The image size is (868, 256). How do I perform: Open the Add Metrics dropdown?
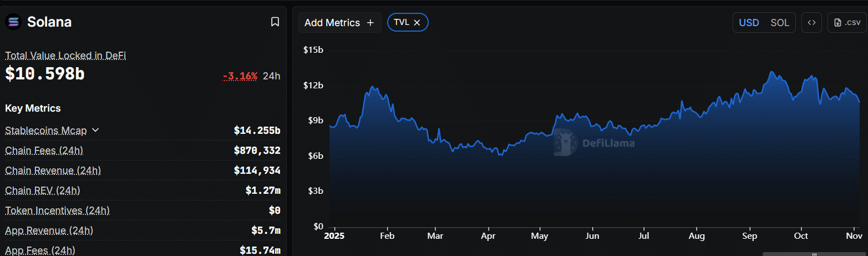click(x=339, y=23)
